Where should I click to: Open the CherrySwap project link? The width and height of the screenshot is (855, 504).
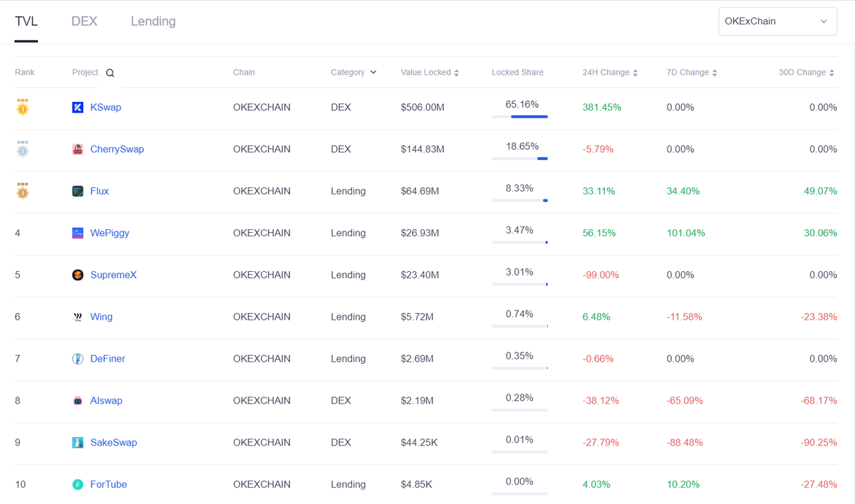coord(117,149)
